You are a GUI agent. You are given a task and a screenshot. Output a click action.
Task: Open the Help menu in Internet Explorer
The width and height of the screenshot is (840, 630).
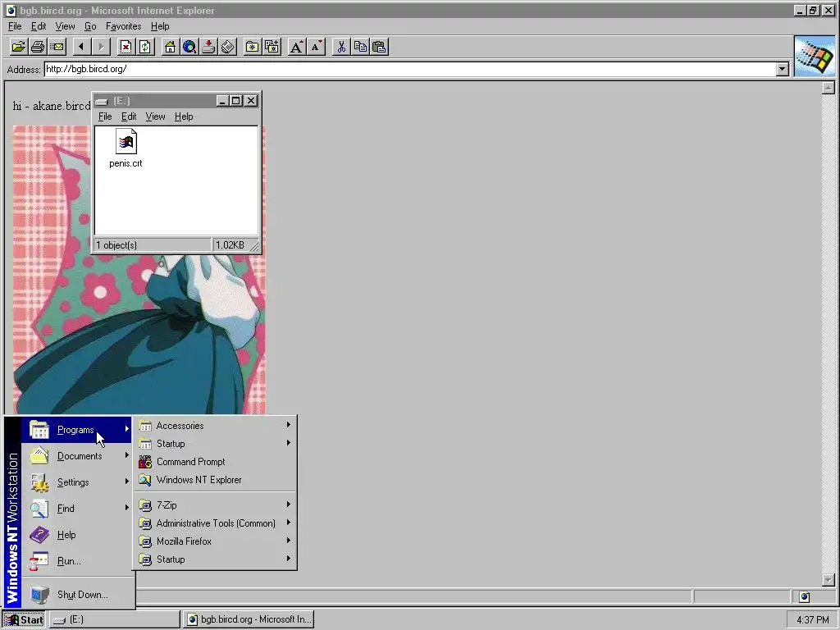(x=160, y=26)
